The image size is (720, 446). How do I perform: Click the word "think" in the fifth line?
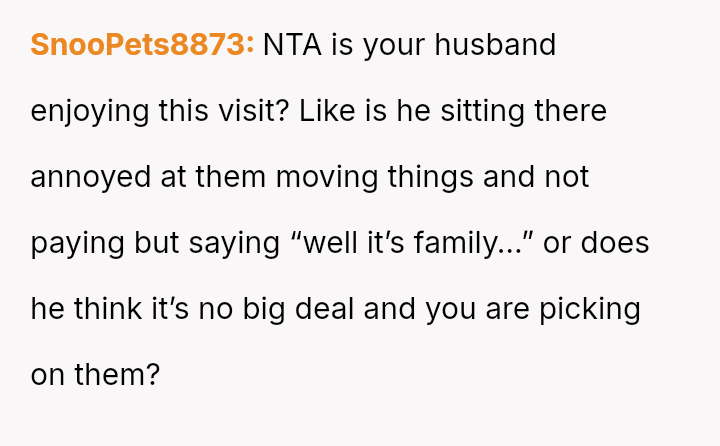108,309
